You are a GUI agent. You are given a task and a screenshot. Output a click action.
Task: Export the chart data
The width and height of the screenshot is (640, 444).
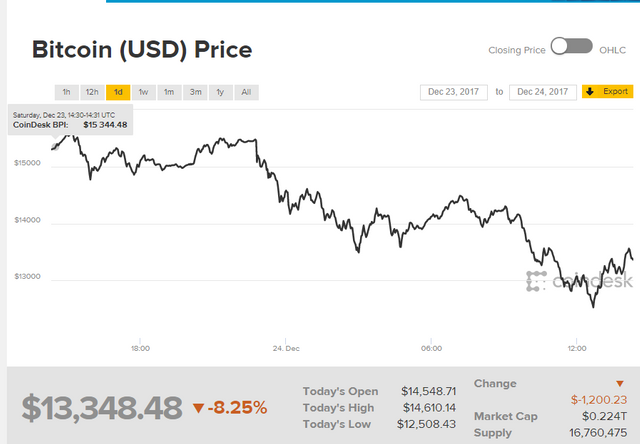click(608, 91)
